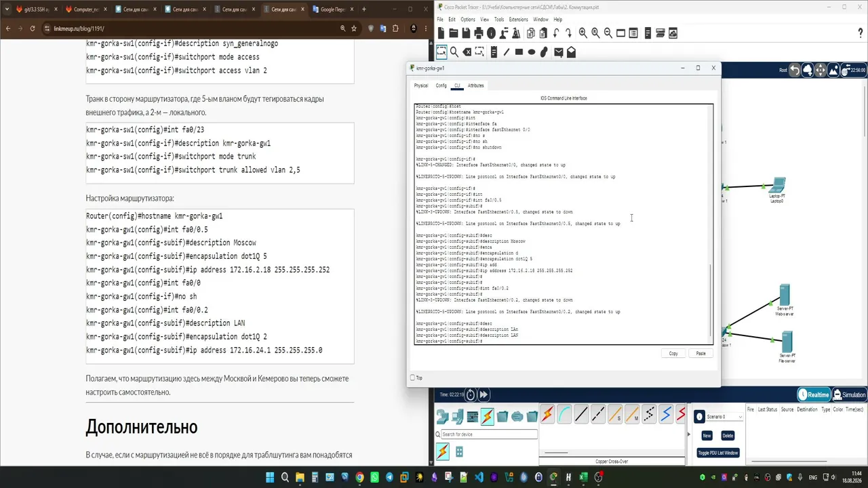This screenshot has width=868, height=488.
Task: Choose the Draw Ellipse tool
Action: point(532,52)
